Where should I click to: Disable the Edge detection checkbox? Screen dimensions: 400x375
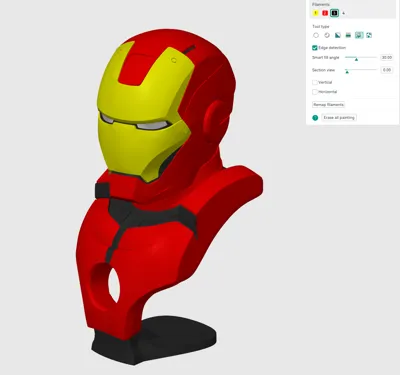(x=315, y=48)
